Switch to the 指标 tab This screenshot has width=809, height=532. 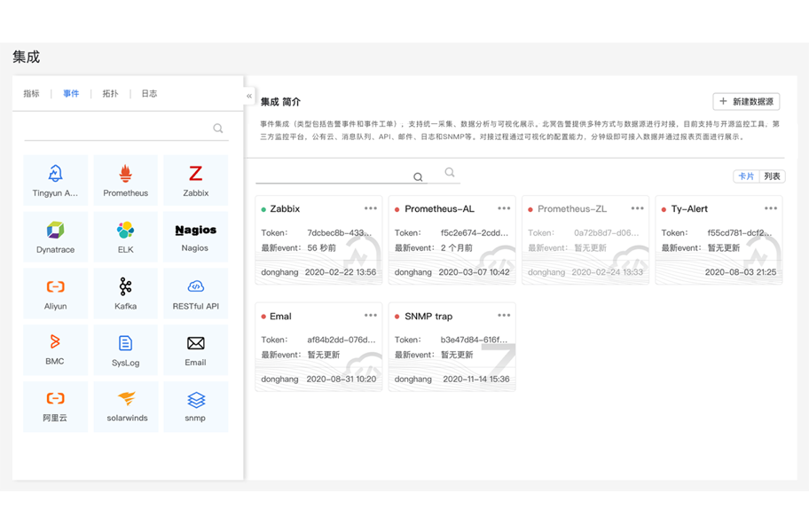click(x=32, y=94)
